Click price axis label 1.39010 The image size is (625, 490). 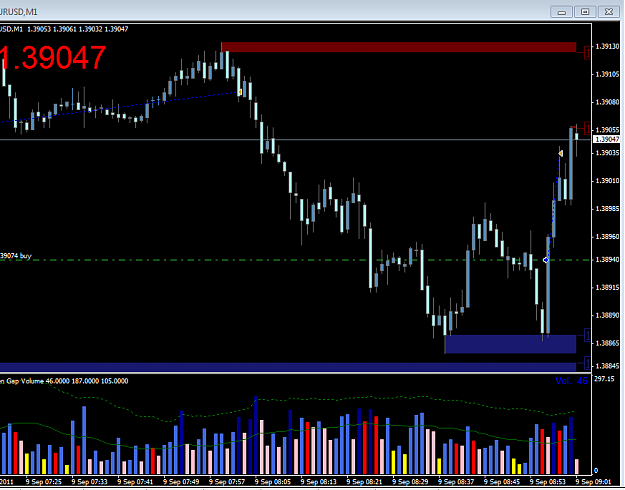[607, 181]
